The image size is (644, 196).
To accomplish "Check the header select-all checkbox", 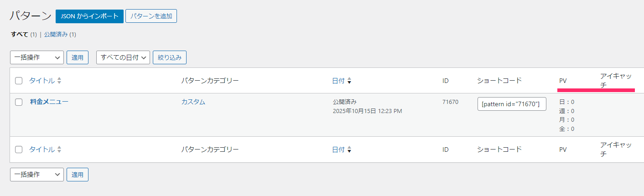I will pyautogui.click(x=19, y=81).
